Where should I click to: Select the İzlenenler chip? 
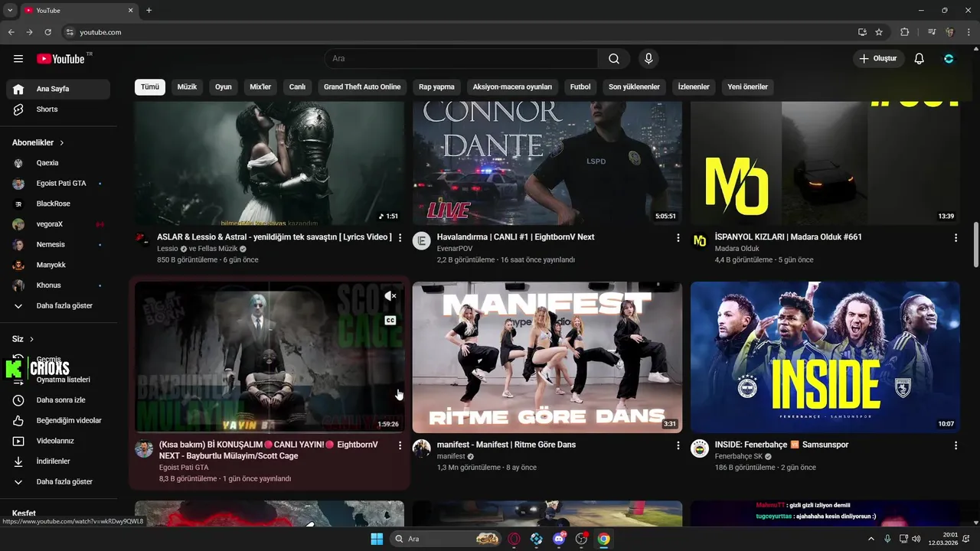(694, 87)
